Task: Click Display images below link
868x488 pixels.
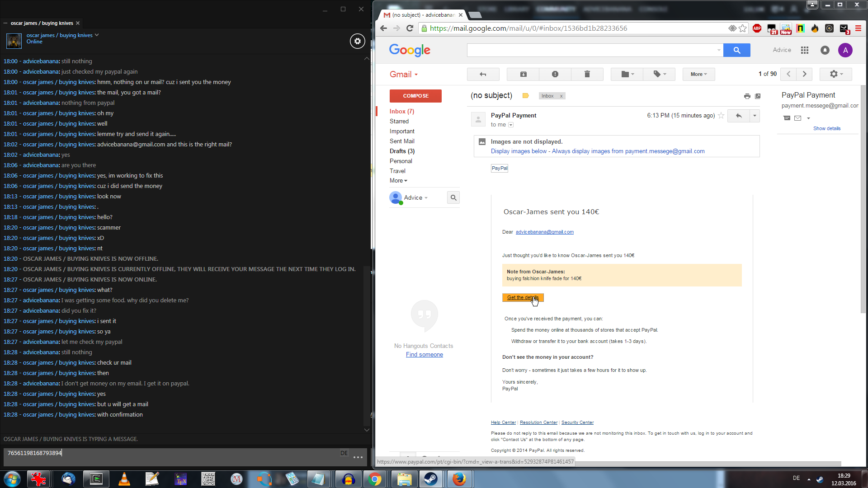Action: (x=519, y=151)
